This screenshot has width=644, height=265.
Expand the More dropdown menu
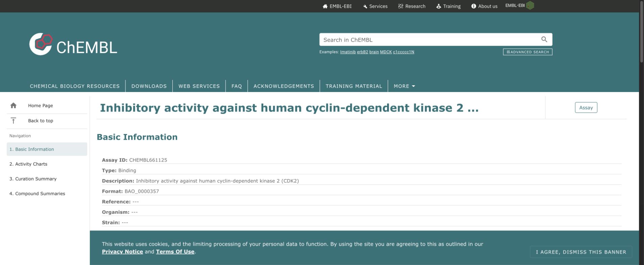pos(404,86)
